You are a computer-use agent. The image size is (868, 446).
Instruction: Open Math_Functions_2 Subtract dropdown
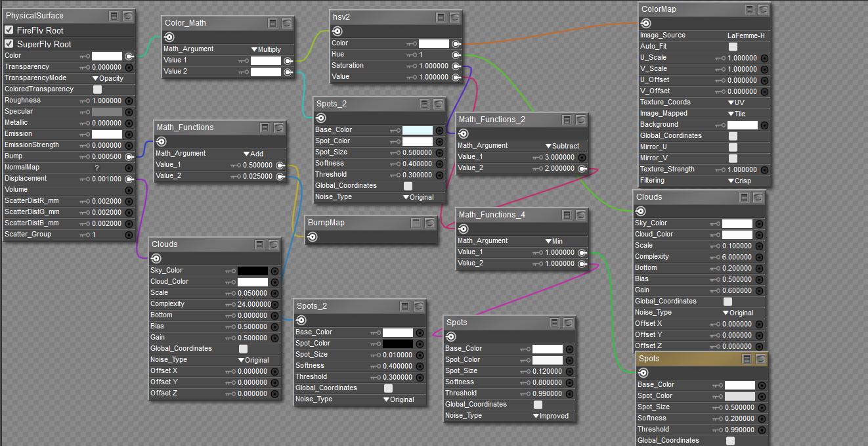(x=562, y=146)
